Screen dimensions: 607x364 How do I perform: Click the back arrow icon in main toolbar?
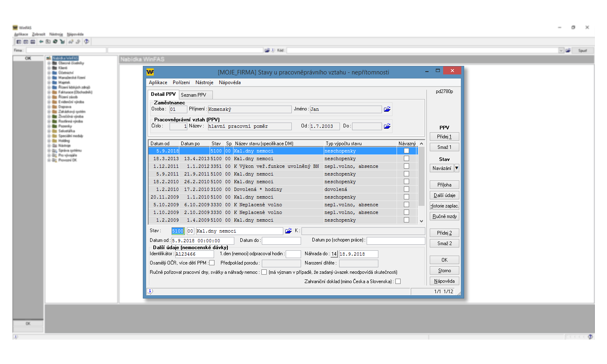(x=41, y=42)
